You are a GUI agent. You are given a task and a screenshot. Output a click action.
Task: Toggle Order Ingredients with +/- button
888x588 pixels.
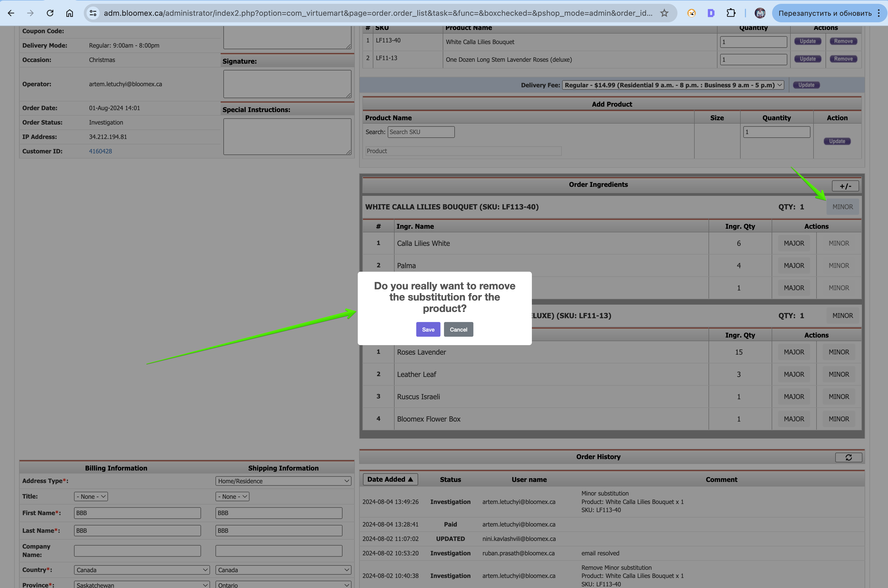845,186
